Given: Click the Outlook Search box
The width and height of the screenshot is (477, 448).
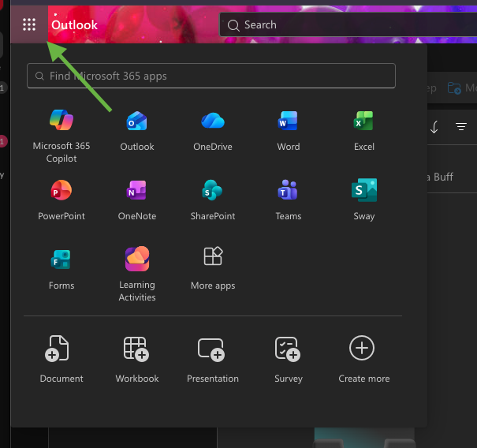Looking at the screenshot, I should coord(348,24).
